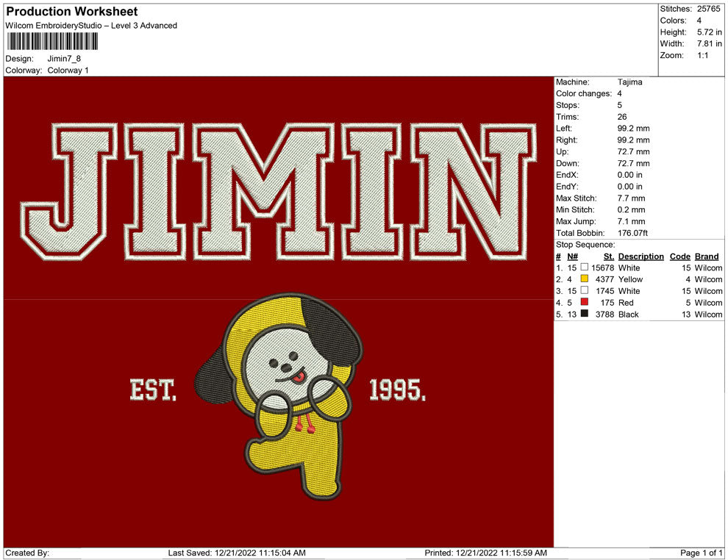Image resolution: width=728 pixels, height=560 pixels.
Task: Click the 'Printed' timestamp in footer
Action: pyautogui.click(x=485, y=553)
